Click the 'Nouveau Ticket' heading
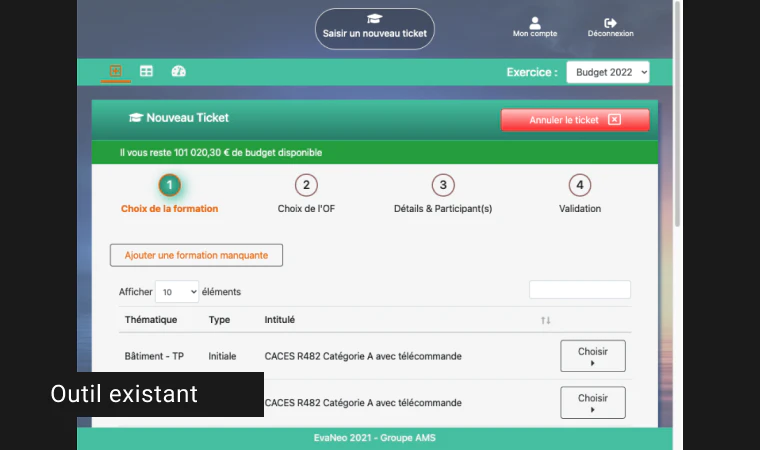The height and width of the screenshot is (450, 760). (x=179, y=118)
